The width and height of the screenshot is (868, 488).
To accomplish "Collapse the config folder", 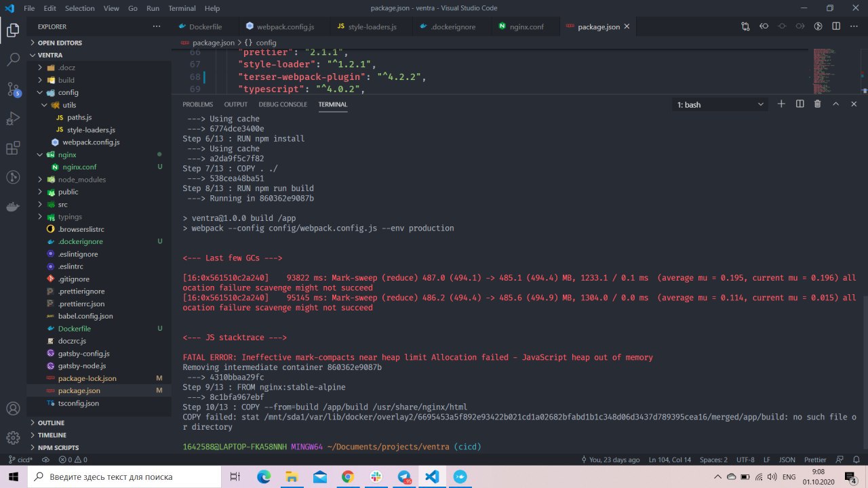I will coord(99,92).
